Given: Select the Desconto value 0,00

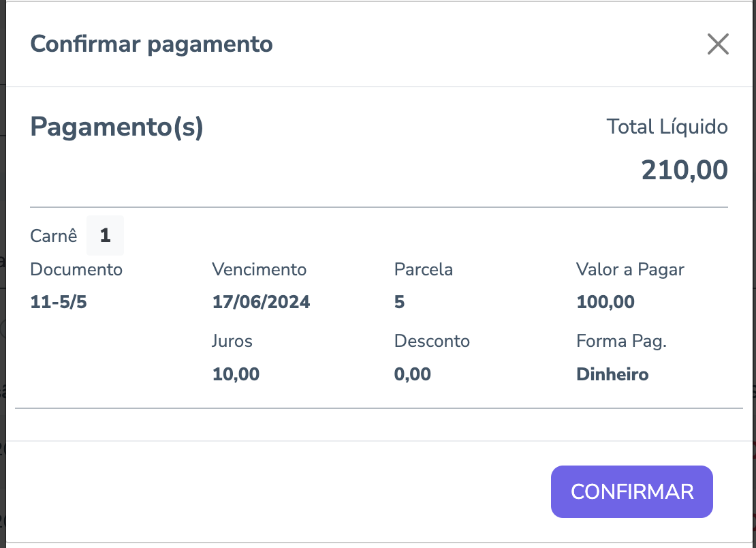Looking at the screenshot, I should 412,374.
